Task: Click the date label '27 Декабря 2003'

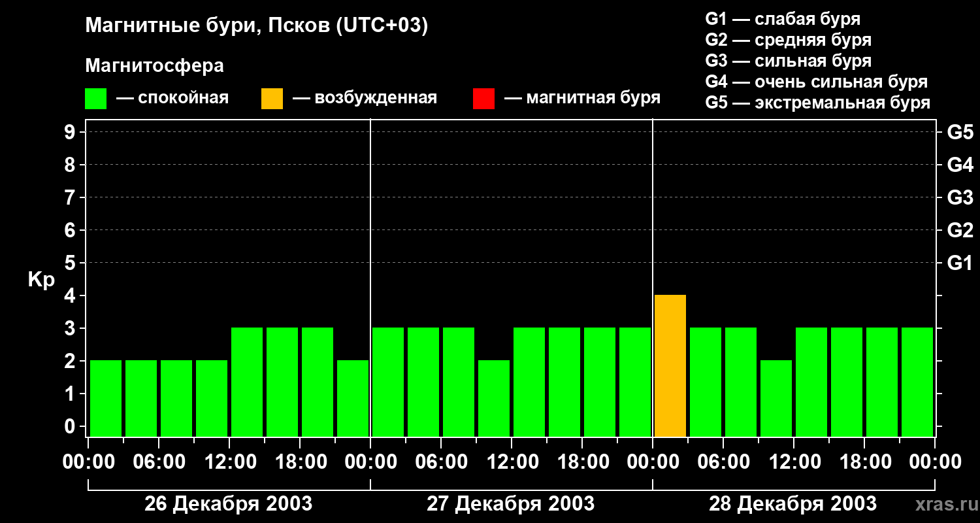Action: [x=511, y=504]
